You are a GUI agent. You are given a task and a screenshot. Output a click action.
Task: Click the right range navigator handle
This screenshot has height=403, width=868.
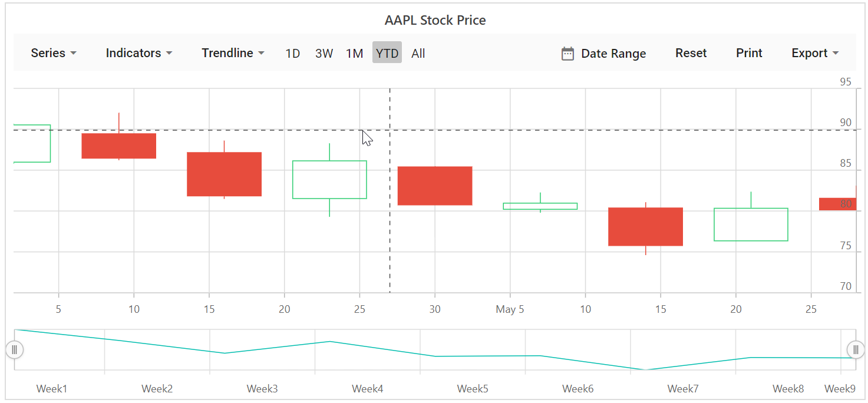pyautogui.click(x=856, y=349)
